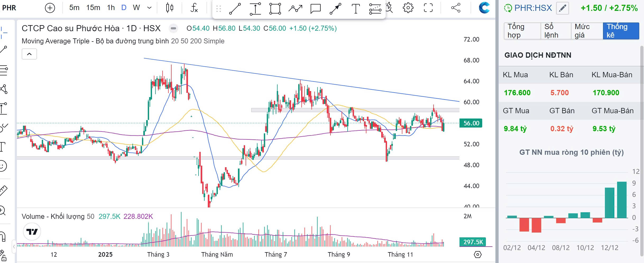Click the Tháng 11 time axis label
The height and width of the screenshot is (263, 644).
[400, 255]
